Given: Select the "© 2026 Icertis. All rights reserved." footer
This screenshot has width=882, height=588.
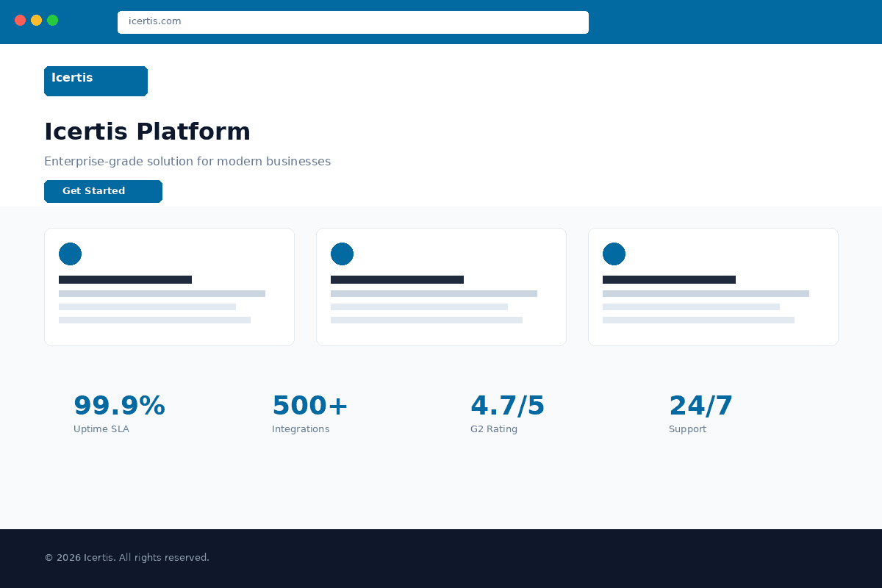Looking at the screenshot, I should point(126,558).
